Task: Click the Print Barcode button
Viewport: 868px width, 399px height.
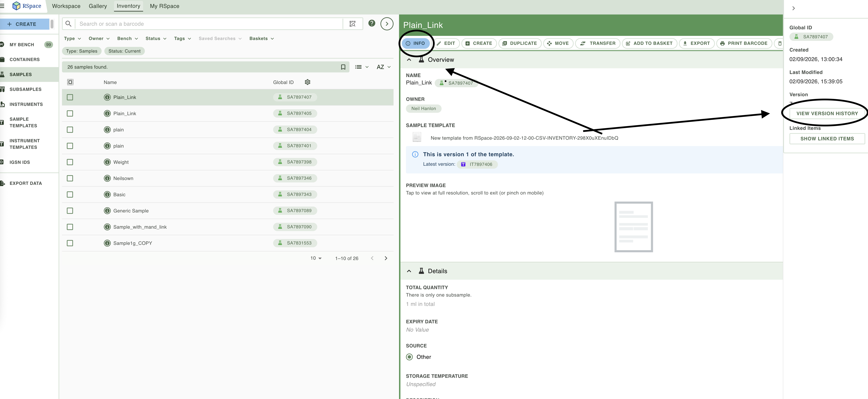Action: [744, 43]
